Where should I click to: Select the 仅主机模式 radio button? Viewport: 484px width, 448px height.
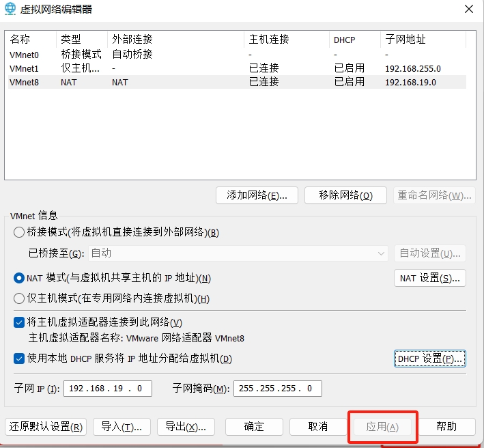[x=19, y=298]
